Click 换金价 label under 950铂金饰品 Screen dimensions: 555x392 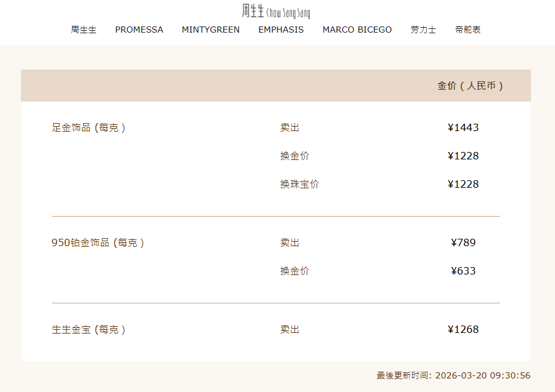[x=294, y=271]
